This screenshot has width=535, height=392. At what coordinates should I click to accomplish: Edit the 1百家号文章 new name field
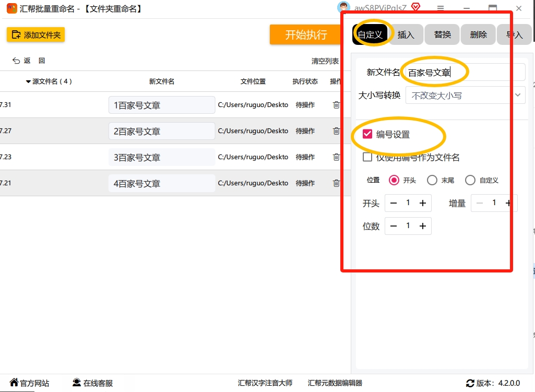click(162, 105)
